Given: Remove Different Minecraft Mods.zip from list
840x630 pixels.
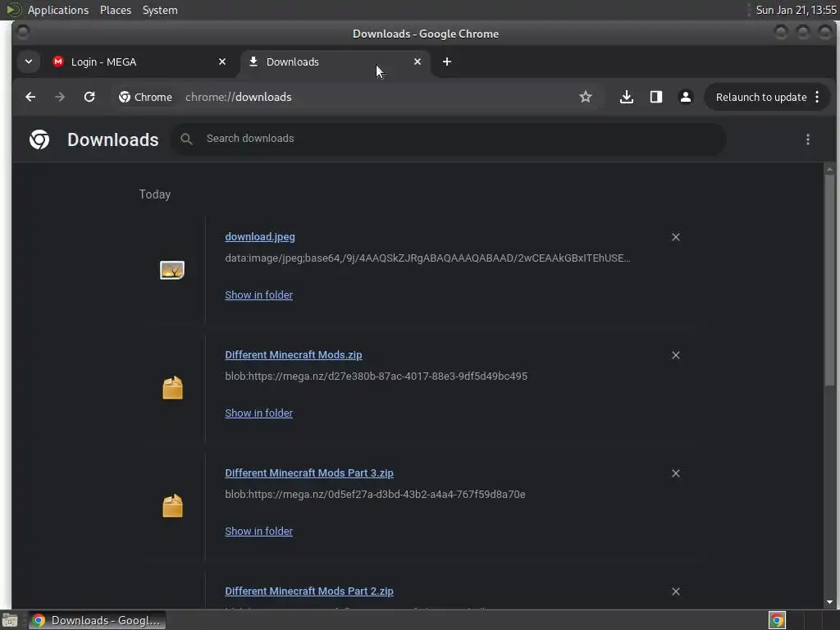Looking at the screenshot, I should tap(676, 355).
